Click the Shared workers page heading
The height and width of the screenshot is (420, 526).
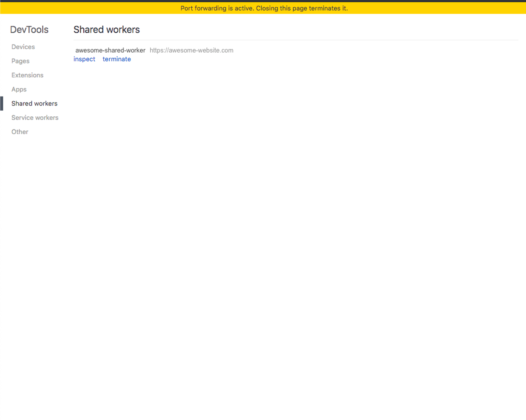pyautogui.click(x=106, y=30)
